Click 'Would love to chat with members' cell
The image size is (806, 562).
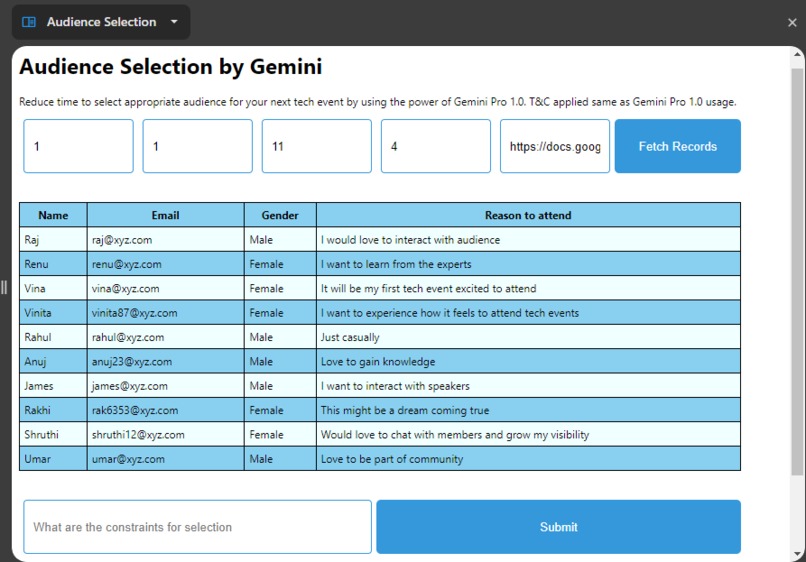pos(528,434)
